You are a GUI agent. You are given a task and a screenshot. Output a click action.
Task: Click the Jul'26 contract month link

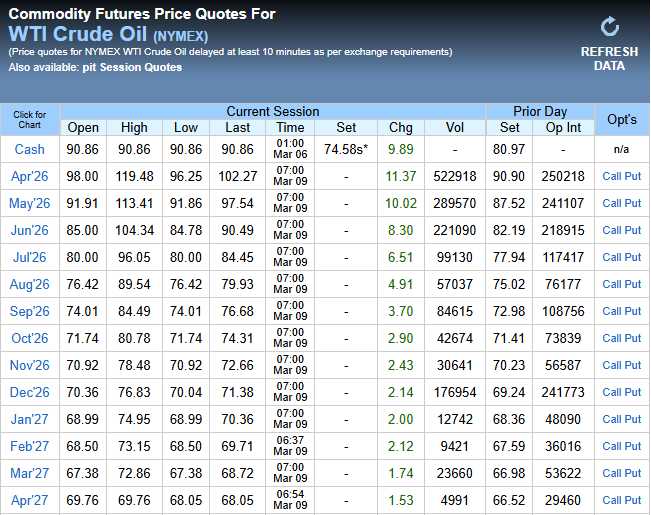[x=29, y=257]
